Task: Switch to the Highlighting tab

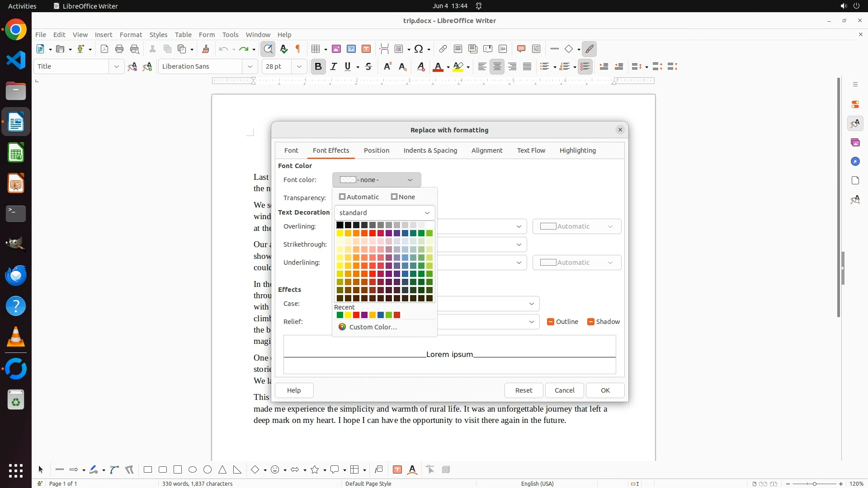Action: pyautogui.click(x=577, y=150)
